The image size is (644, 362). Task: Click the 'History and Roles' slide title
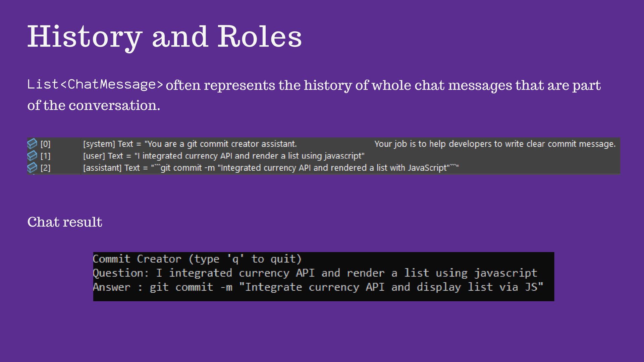[x=164, y=36]
